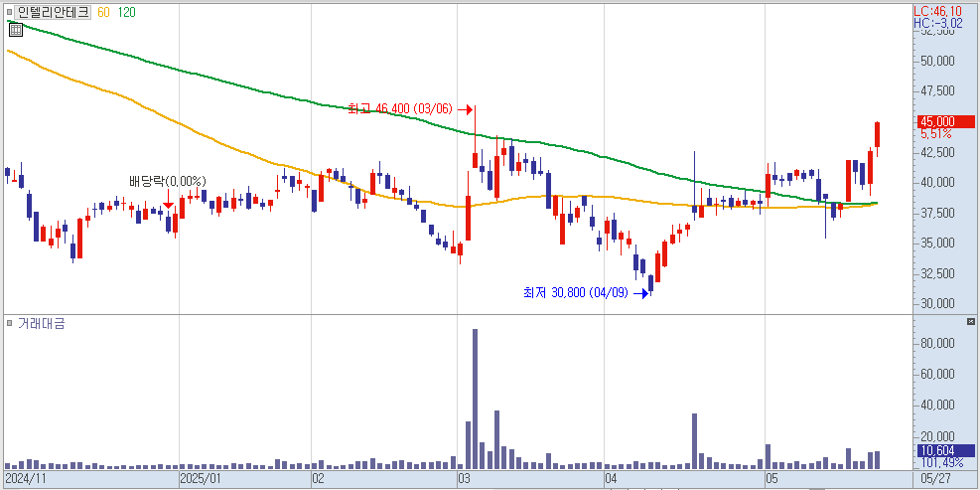This screenshot has height=490, width=980.
Task: Click the 42,500 price axis label
Action: (937, 152)
